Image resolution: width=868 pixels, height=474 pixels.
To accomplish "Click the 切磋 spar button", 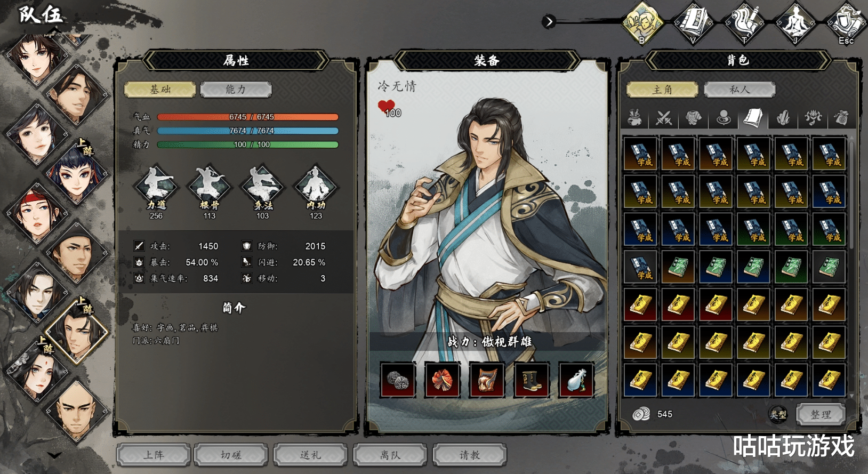I will [231, 455].
